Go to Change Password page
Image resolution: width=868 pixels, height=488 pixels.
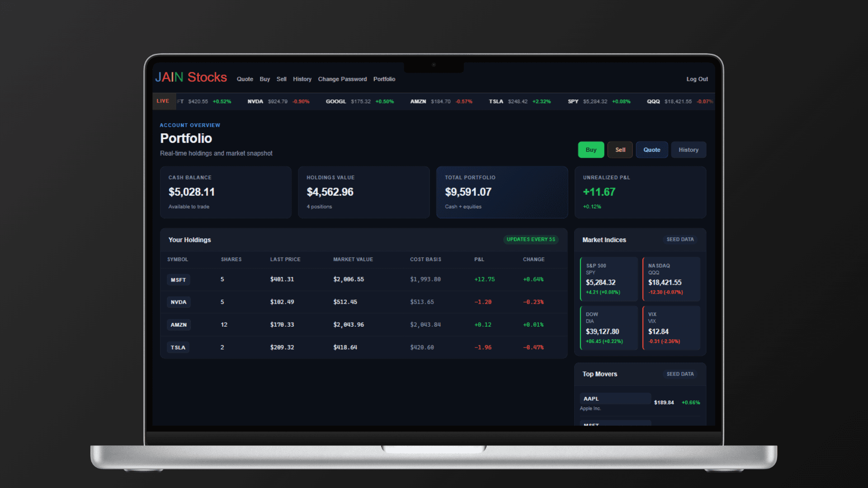(342, 79)
